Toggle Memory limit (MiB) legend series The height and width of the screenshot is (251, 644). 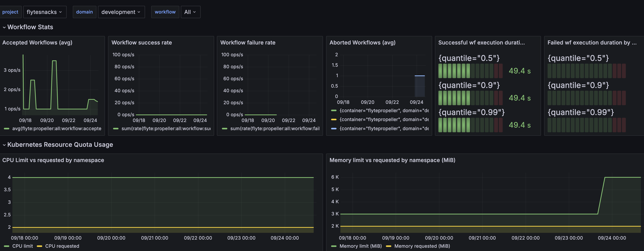(360, 246)
